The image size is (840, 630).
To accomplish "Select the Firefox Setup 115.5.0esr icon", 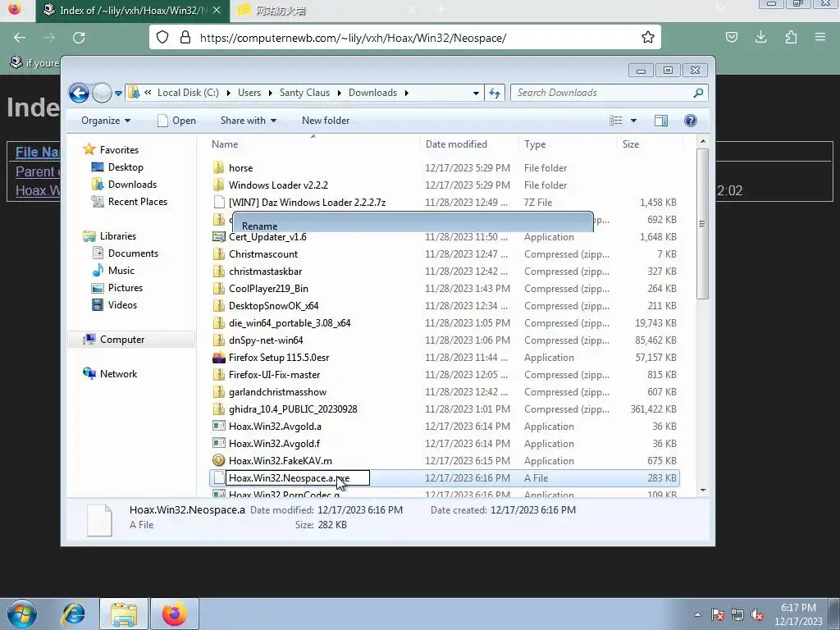I will click(218, 358).
